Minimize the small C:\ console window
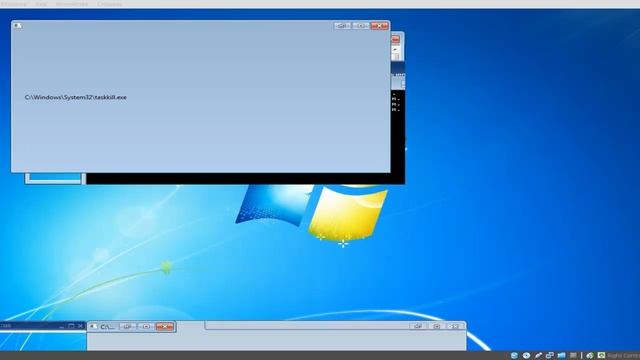Screen dimensions: 640x360 click(x=128, y=327)
